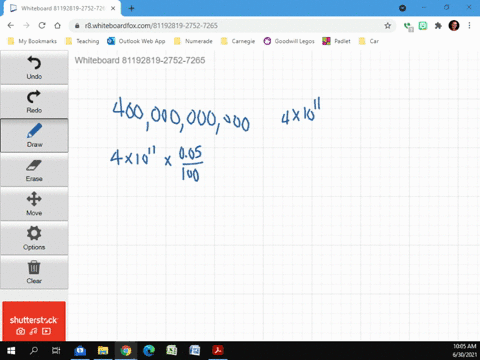Image resolution: width=480 pixels, height=360 pixels.
Task: Click the Shutterstock advertisement
Action: (x=34, y=321)
